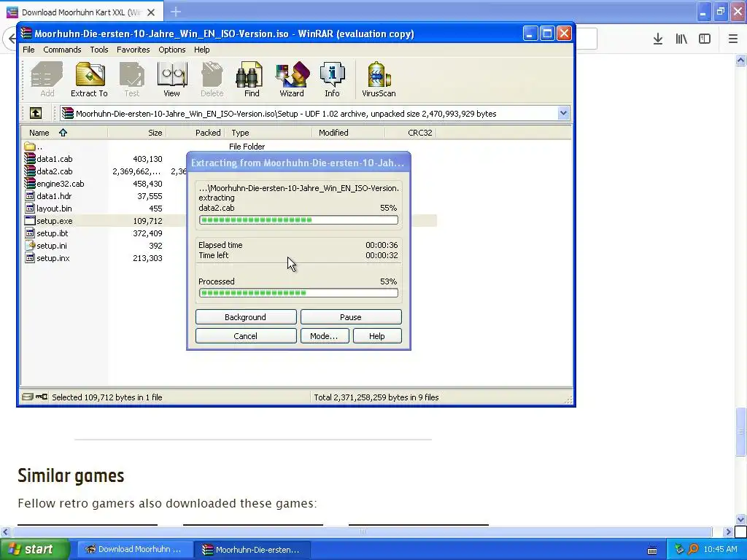Cancel the extraction
747x560 pixels.
[x=246, y=336]
